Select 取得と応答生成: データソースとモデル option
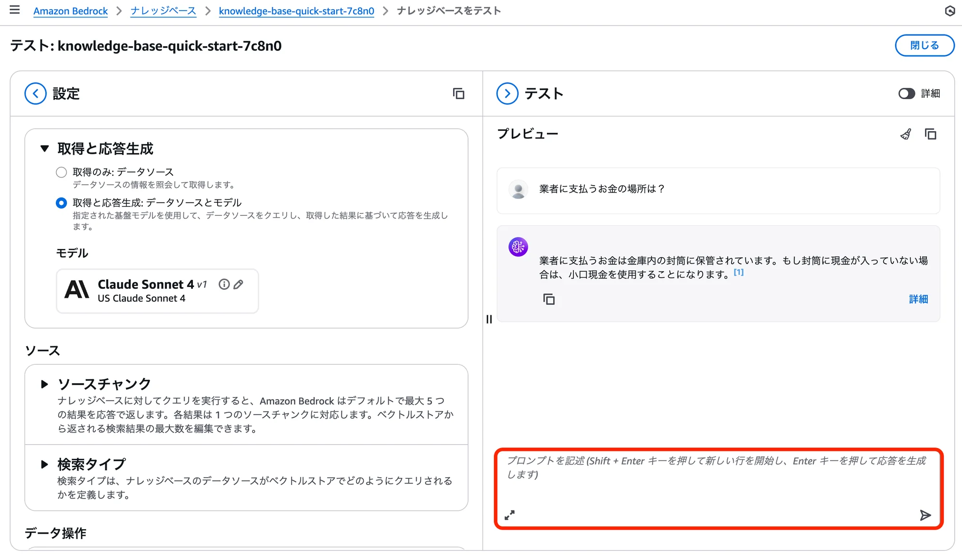Image resolution: width=962 pixels, height=560 pixels. click(62, 203)
